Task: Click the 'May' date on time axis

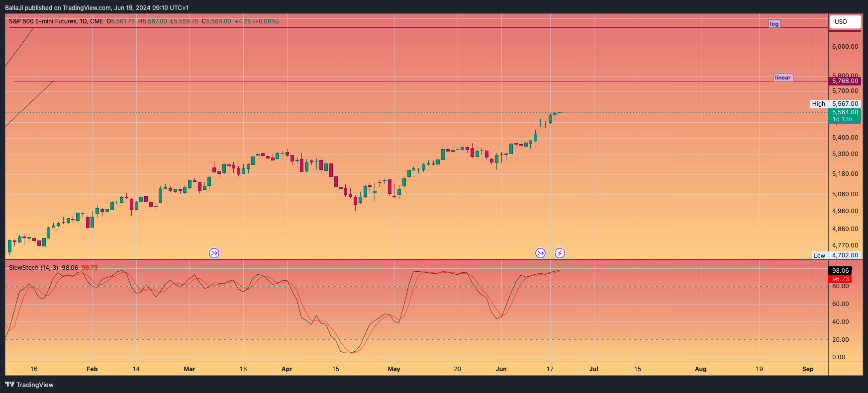Action: [x=394, y=369]
